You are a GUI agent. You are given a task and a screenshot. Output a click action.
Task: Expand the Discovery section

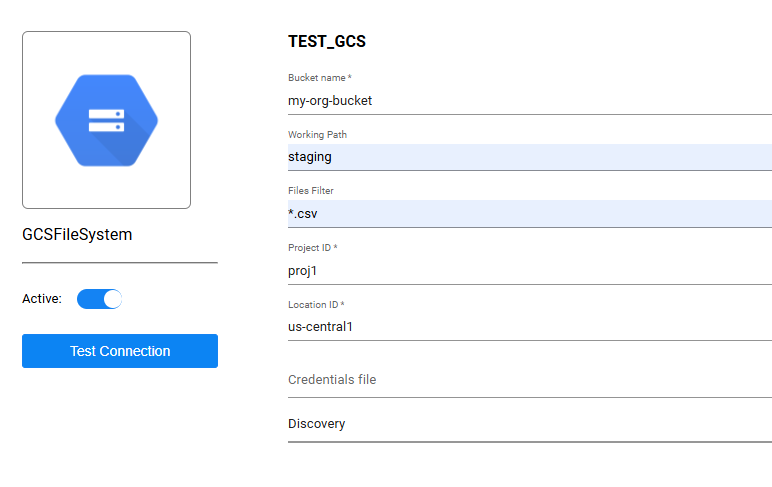tap(529, 424)
